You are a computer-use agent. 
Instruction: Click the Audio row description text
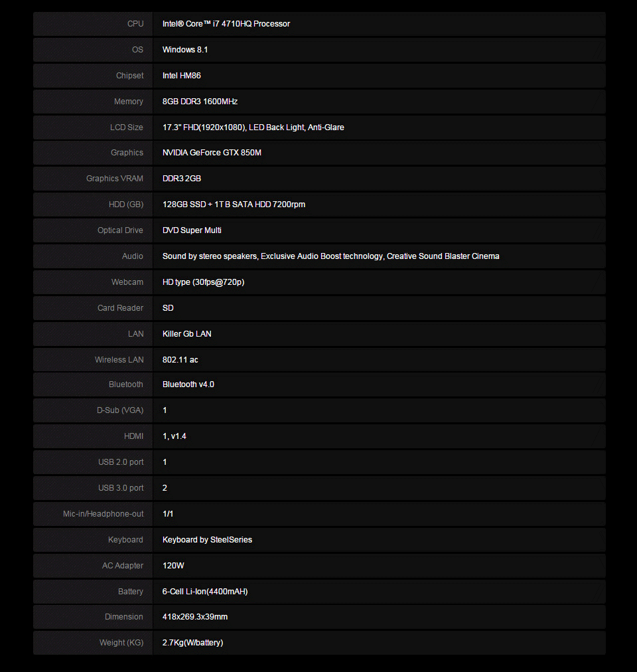click(330, 256)
